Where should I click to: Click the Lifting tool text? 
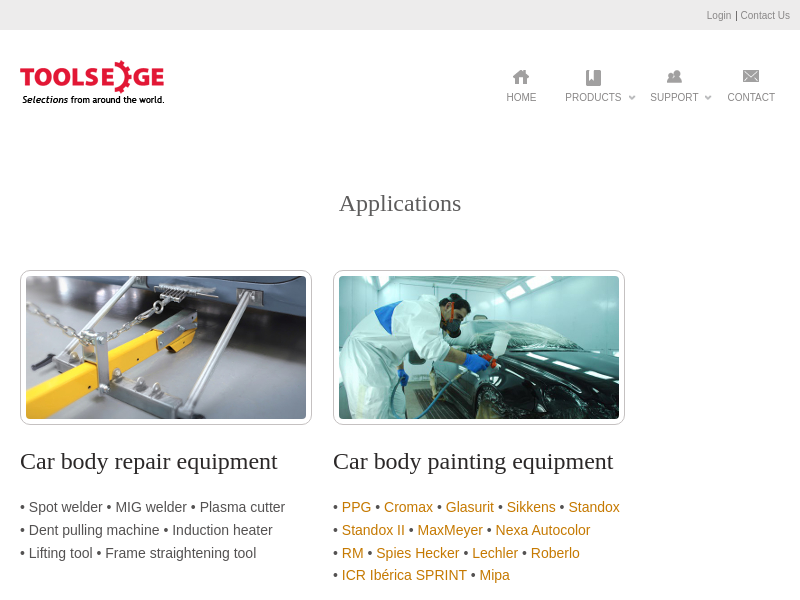point(61,553)
